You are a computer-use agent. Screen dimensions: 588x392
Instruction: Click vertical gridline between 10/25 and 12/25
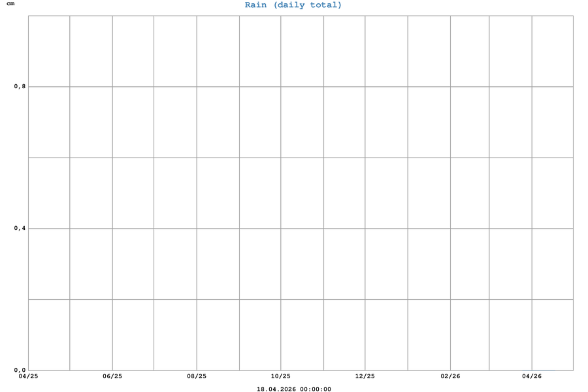click(323, 196)
